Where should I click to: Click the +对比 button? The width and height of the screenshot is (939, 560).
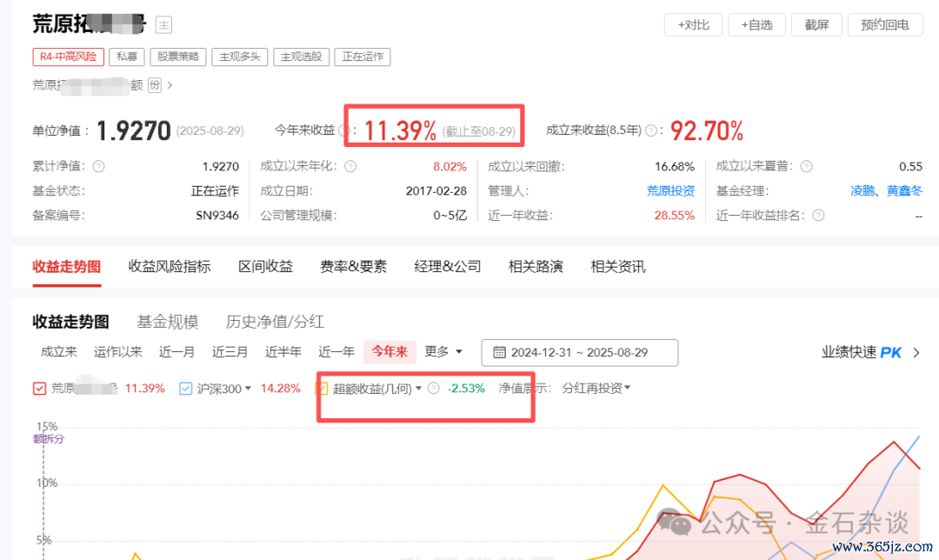693,25
